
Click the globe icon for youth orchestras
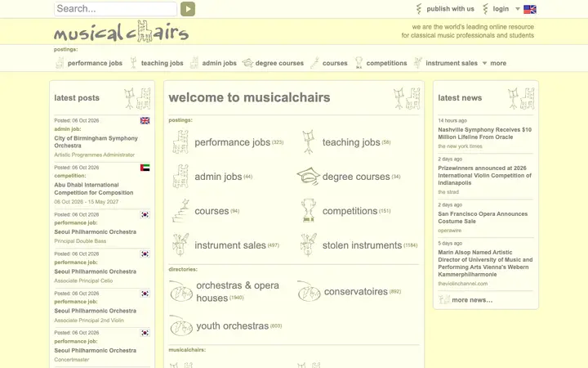coord(181,325)
